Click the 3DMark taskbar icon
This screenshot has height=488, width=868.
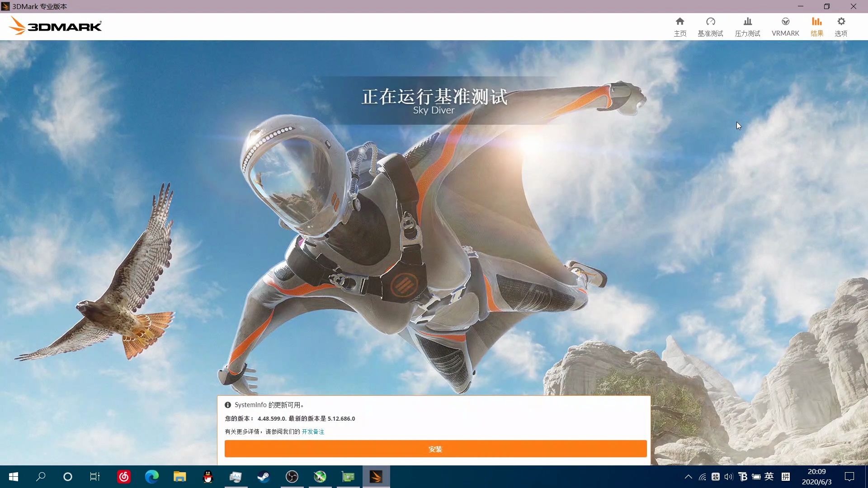[376, 477]
